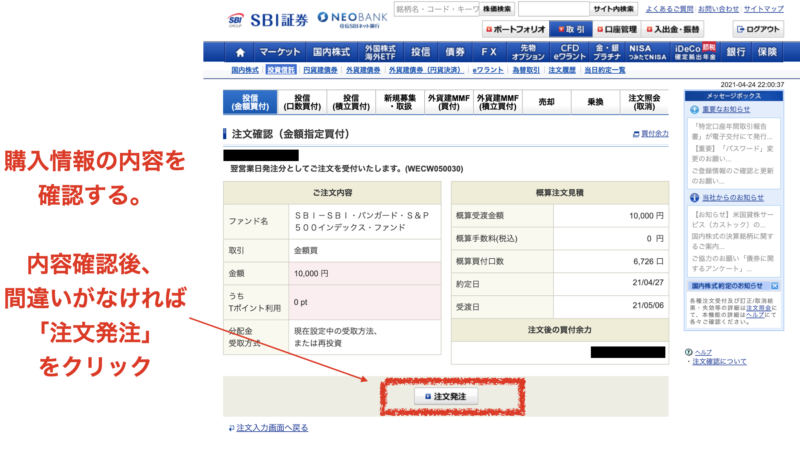
Task: Click the 注文入力画面へ戻る link
Action: [x=272, y=428]
